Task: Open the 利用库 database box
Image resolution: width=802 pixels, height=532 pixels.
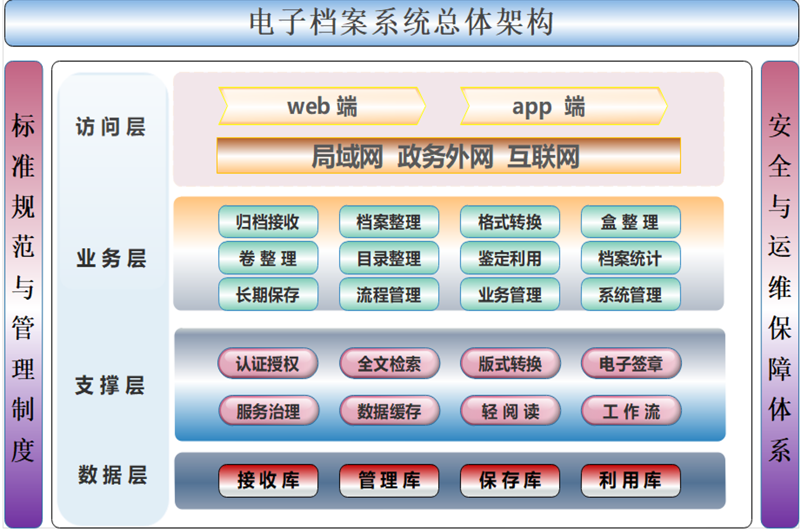Action: pyautogui.click(x=631, y=480)
